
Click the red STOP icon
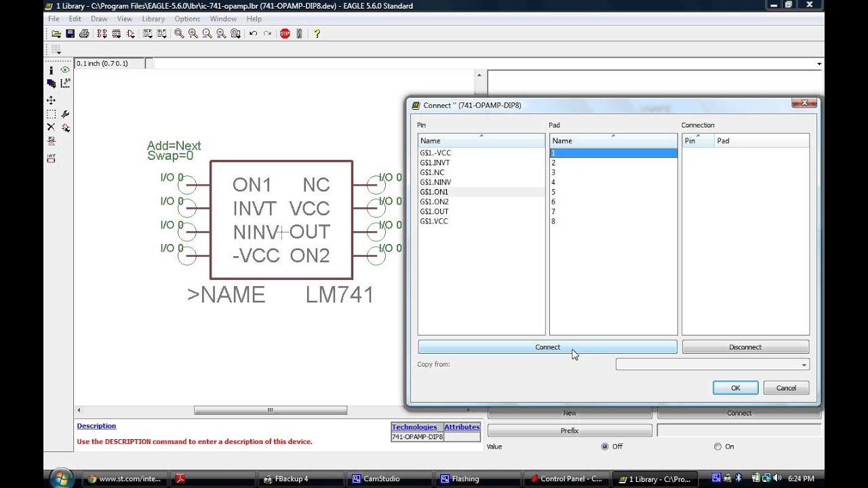pyautogui.click(x=285, y=33)
